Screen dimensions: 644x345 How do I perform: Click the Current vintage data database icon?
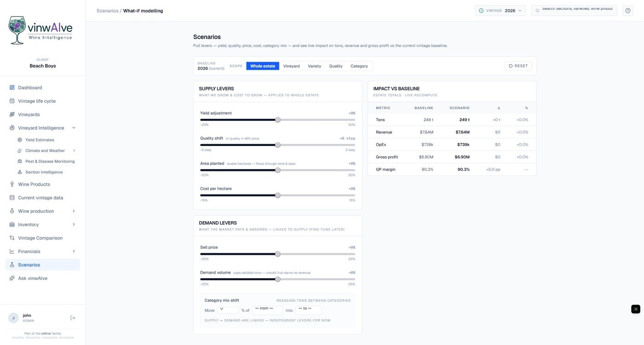pyautogui.click(x=12, y=198)
